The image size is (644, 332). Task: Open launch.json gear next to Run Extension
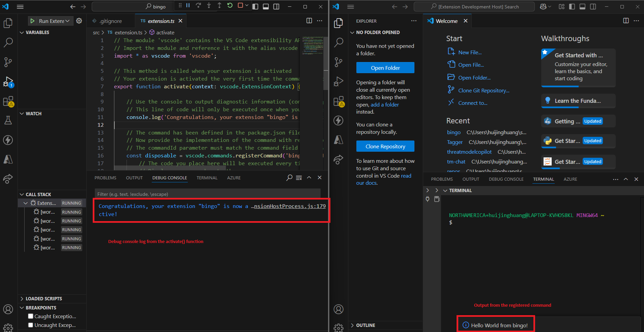pyautogui.click(x=79, y=21)
